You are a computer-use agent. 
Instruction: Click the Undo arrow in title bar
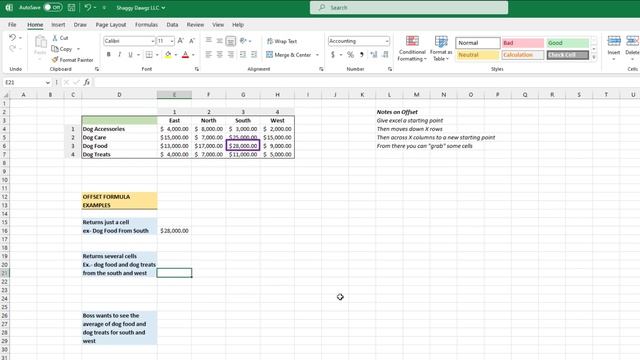[x=87, y=7]
